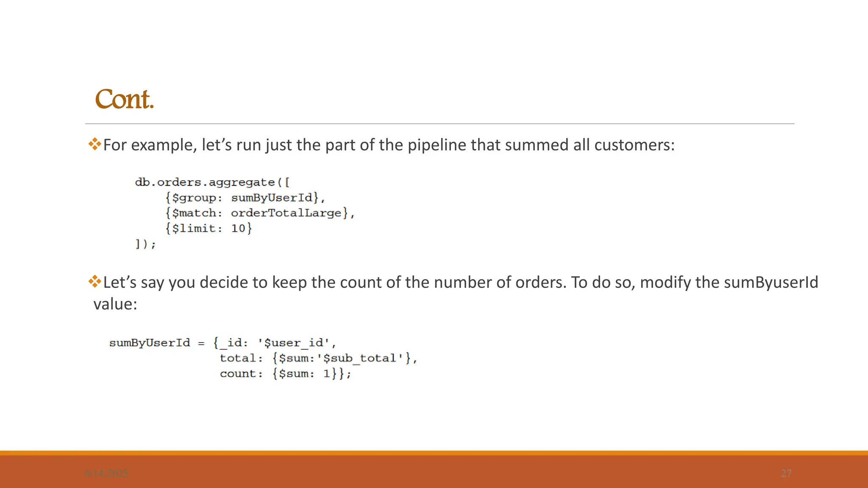
Task: Select the bullet starting 'For example, let's run'
Action: pos(381,145)
